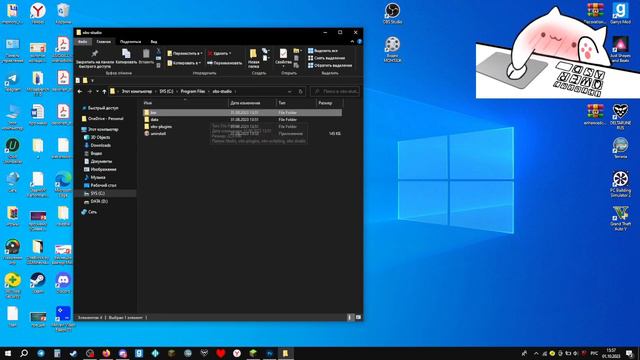The image size is (640, 360).
Task: Open the Windows Start menu
Action: click(8, 353)
